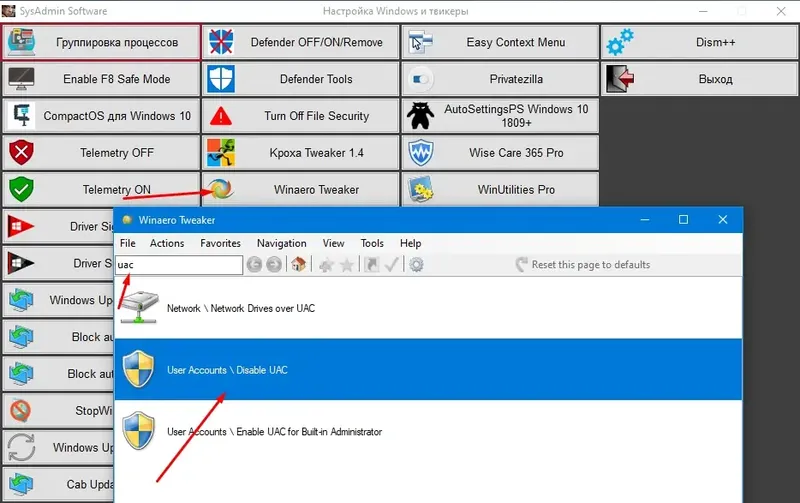Click the uac search field
Screen dimensions: 800x503
[179, 265]
